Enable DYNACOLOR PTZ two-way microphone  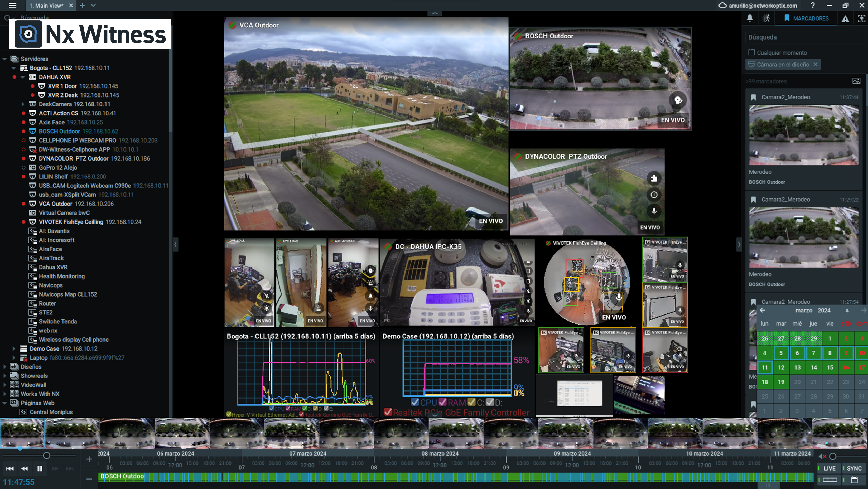[654, 211]
